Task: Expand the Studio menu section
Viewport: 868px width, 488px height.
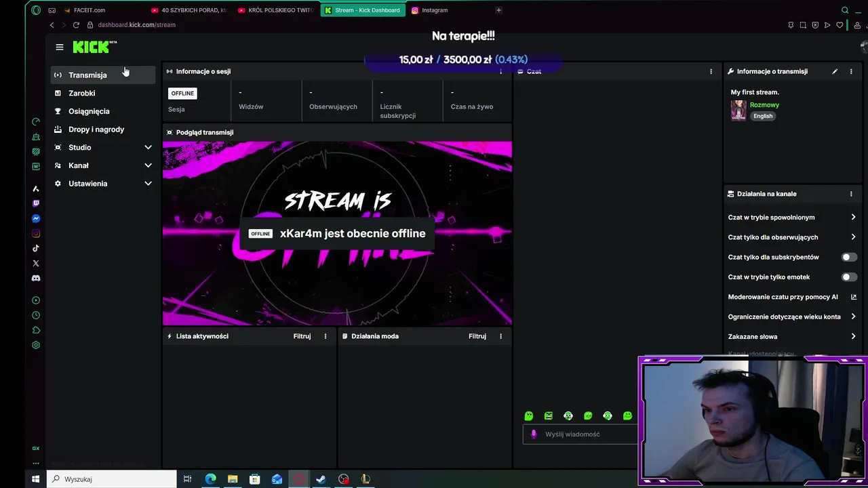Action: point(103,147)
